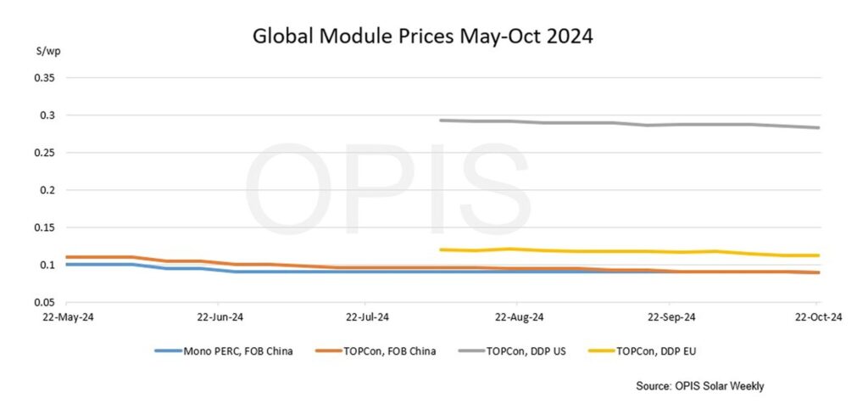Select the TOPCon, DDP US legend label
The width and height of the screenshot is (868, 415).
pos(526,351)
